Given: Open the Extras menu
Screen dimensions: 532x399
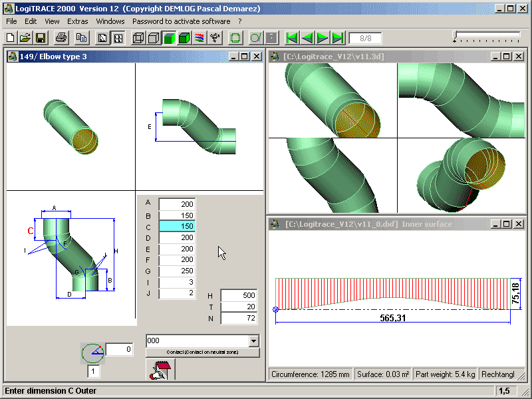Looking at the screenshot, I should pyautogui.click(x=78, y=21).
